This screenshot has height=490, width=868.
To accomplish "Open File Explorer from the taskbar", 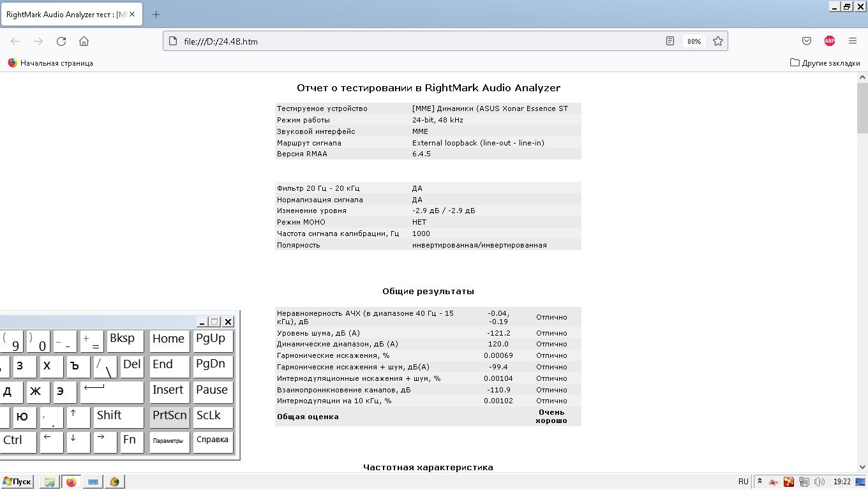I will pyautogui.click(x=49, y=482).
